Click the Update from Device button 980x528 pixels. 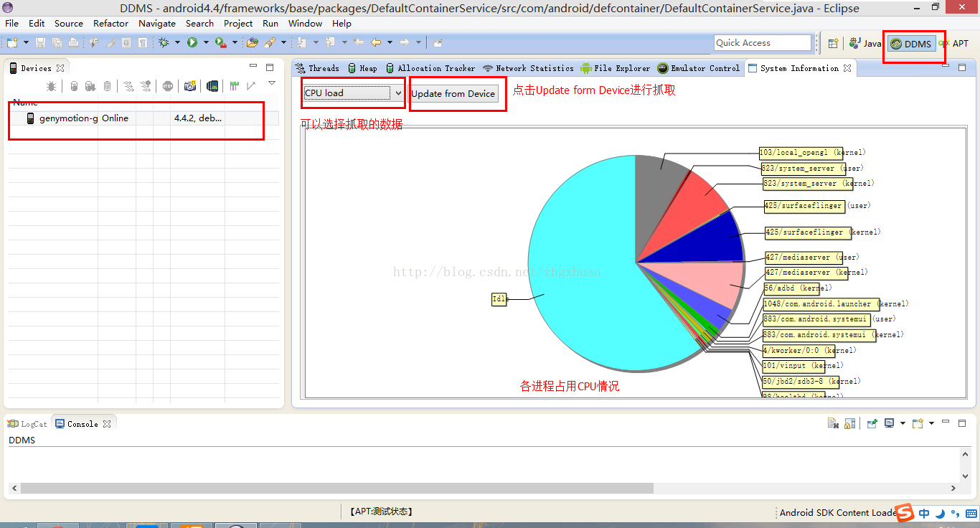[453, 93]
